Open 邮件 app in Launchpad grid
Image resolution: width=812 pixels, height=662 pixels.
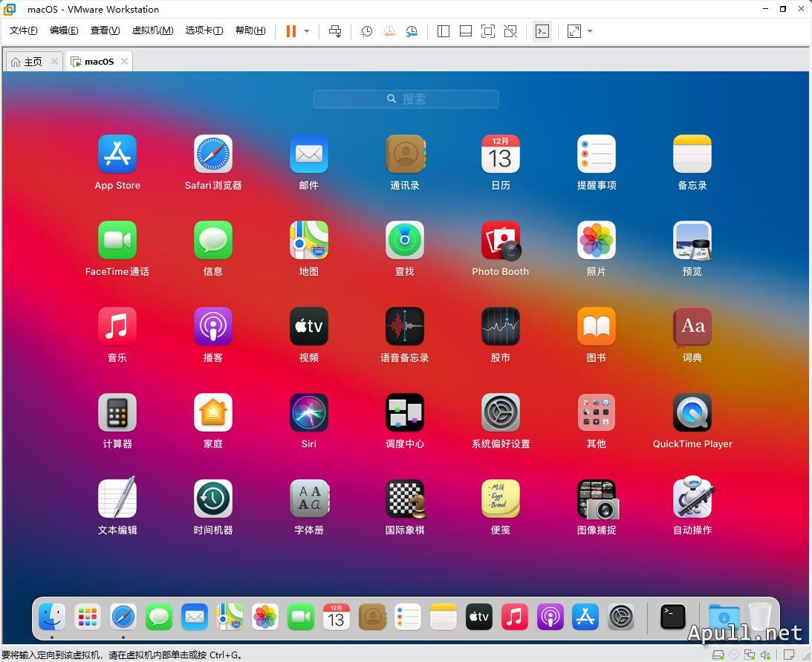pyautogui.click(x=308, y=155)
